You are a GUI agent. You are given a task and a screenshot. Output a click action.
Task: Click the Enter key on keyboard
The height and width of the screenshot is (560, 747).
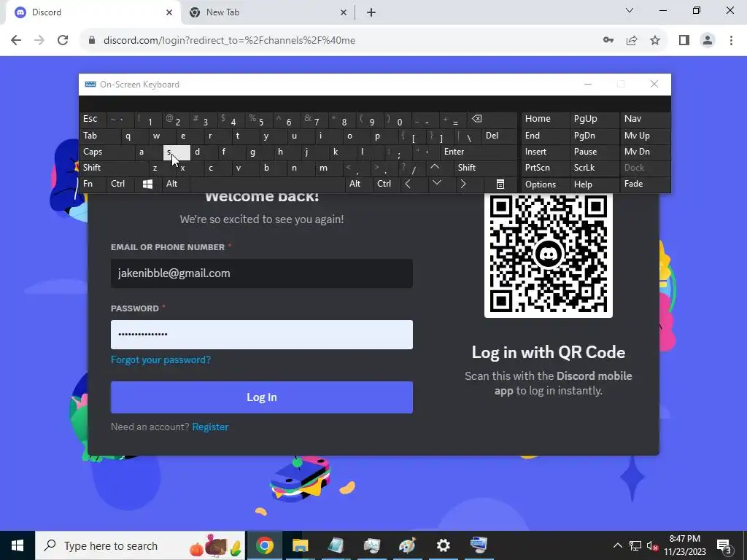478,152
